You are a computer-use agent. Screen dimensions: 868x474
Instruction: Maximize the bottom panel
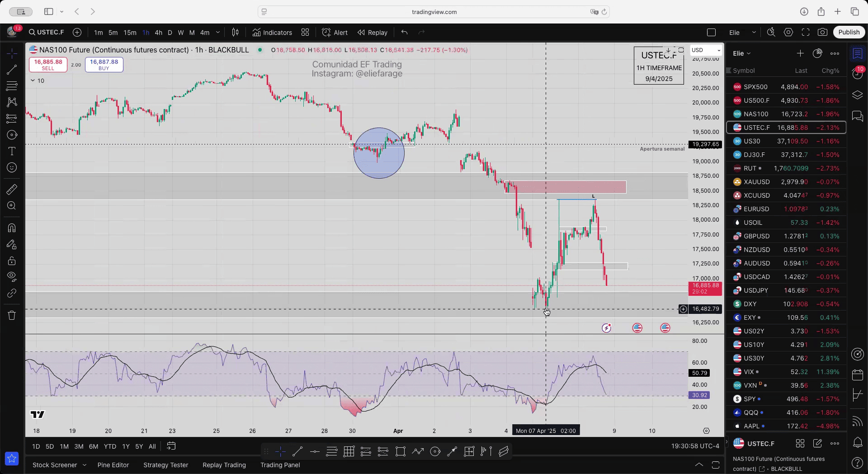pos(716,465)
